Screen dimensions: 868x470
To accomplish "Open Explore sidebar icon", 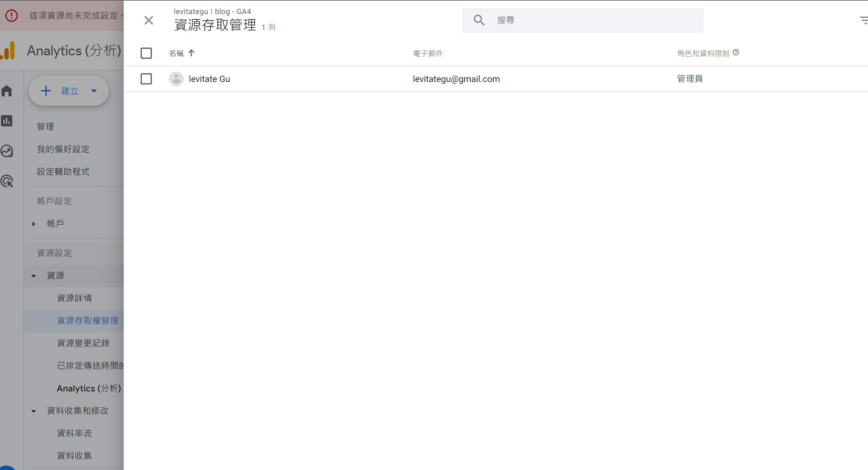I will (7, 151).
